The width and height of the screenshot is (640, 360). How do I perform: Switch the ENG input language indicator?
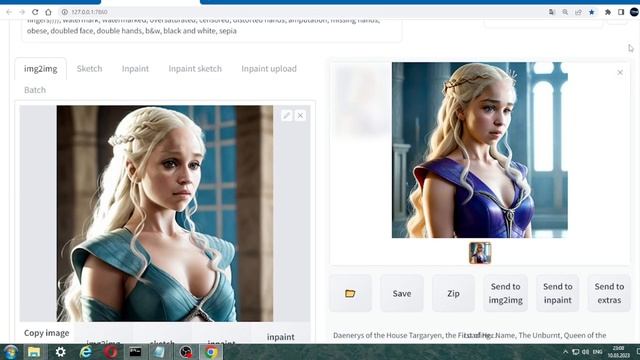tap(598, 352)
